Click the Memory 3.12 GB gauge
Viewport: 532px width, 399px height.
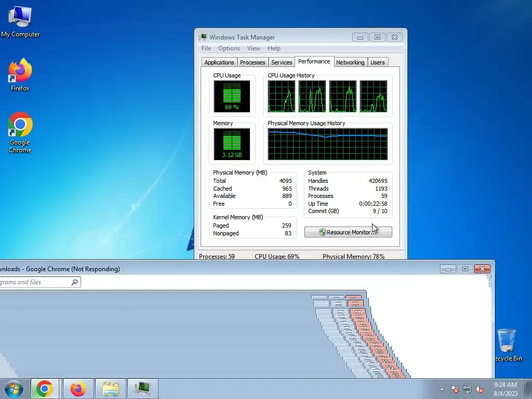click(x=232, y=144)
